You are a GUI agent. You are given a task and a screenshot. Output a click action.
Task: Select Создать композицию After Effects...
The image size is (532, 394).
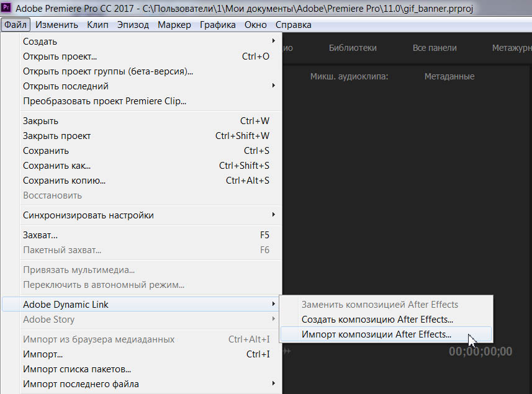point(387,320)
